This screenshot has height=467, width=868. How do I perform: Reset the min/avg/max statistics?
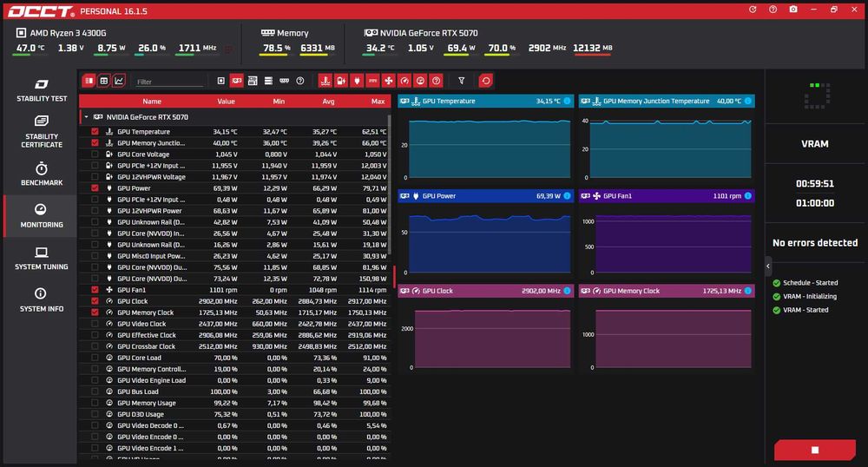click(x=485, y=81)
